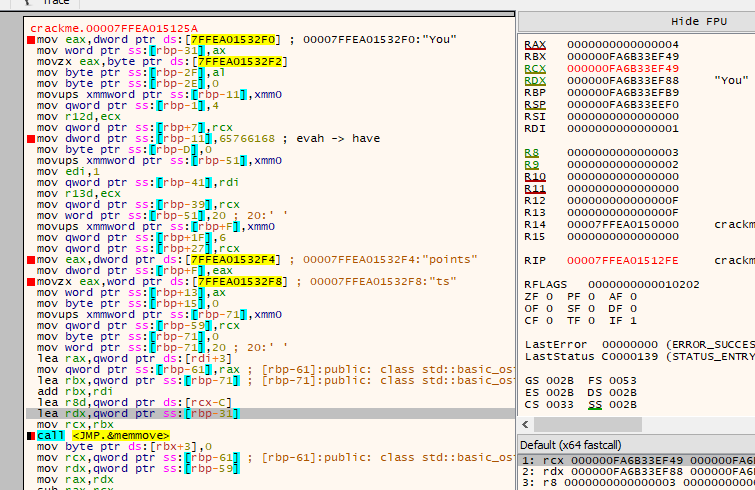Click the CS segment value 0033

(x=560, y=405)
